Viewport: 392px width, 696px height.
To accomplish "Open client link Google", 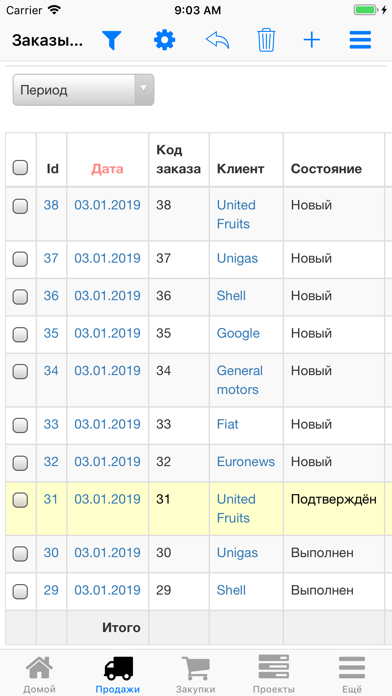I will (x=238, y=333).
